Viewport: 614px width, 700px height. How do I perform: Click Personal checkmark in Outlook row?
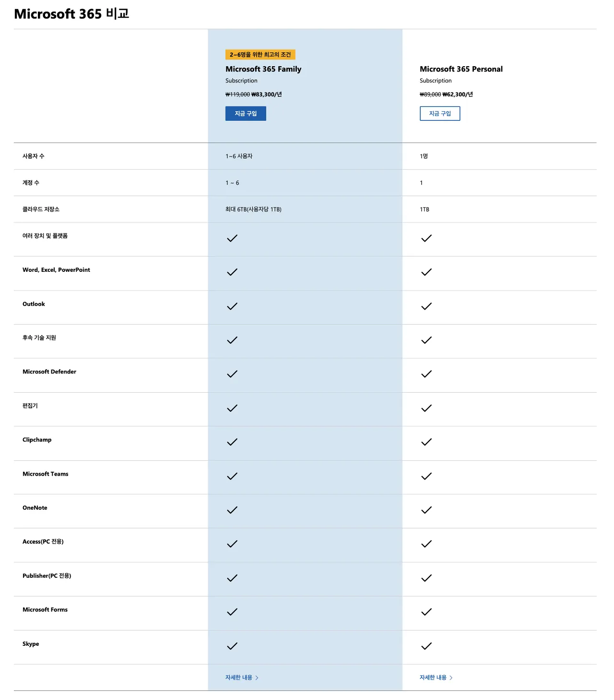[426, 306]
